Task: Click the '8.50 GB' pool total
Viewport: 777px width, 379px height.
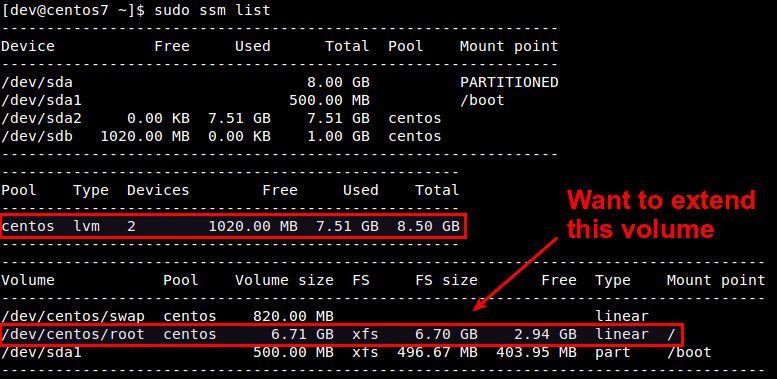Action: pyautogui.click(x=428, y=226)
